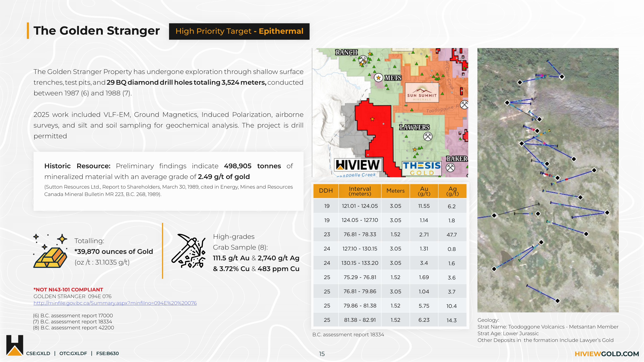Viewport: 644px width, 362px height.
Task: Select the interval cell 121.01 - 124.05
Action: pos(360,206)
